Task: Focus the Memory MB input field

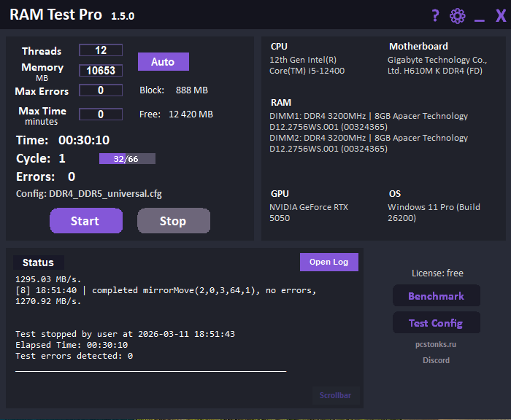Action: click(101, 71)
